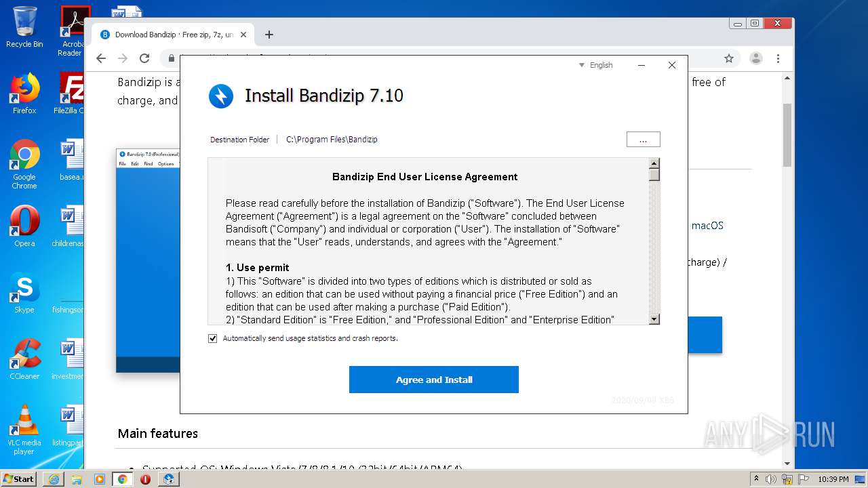Click license scrollbar down arrow
The width and height of the screenshot is (868, 488).
click(654, 319)
